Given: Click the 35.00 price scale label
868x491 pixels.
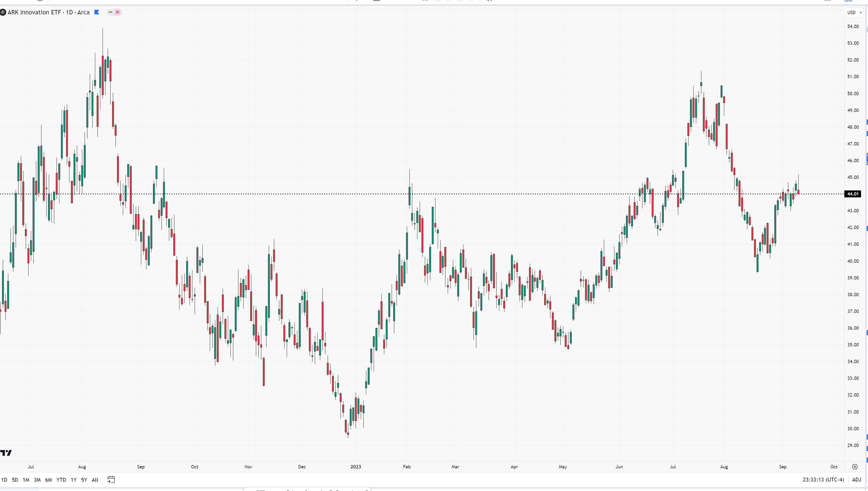Looking at the screenshot, I should point(853,345).
